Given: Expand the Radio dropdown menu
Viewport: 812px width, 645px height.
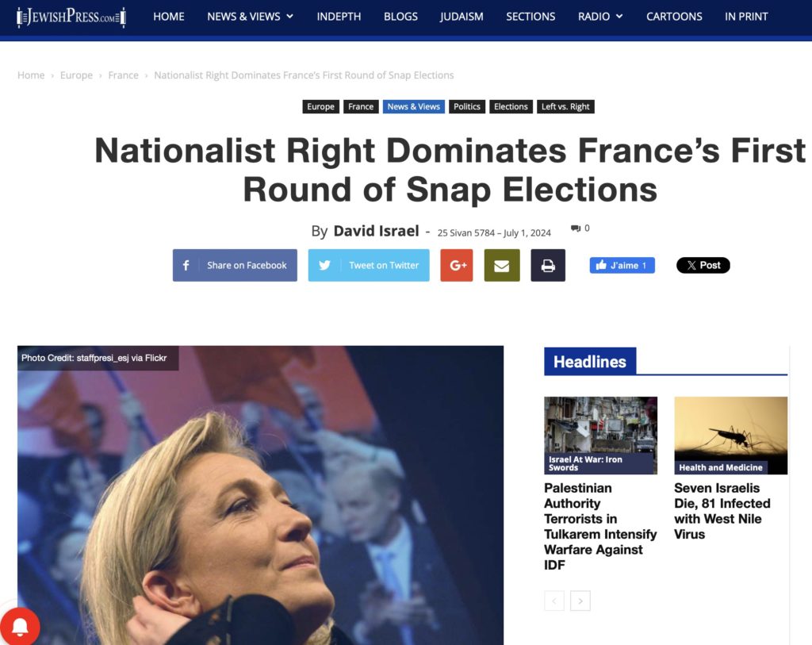Looking at the screenshot, I should click(600, 17).
